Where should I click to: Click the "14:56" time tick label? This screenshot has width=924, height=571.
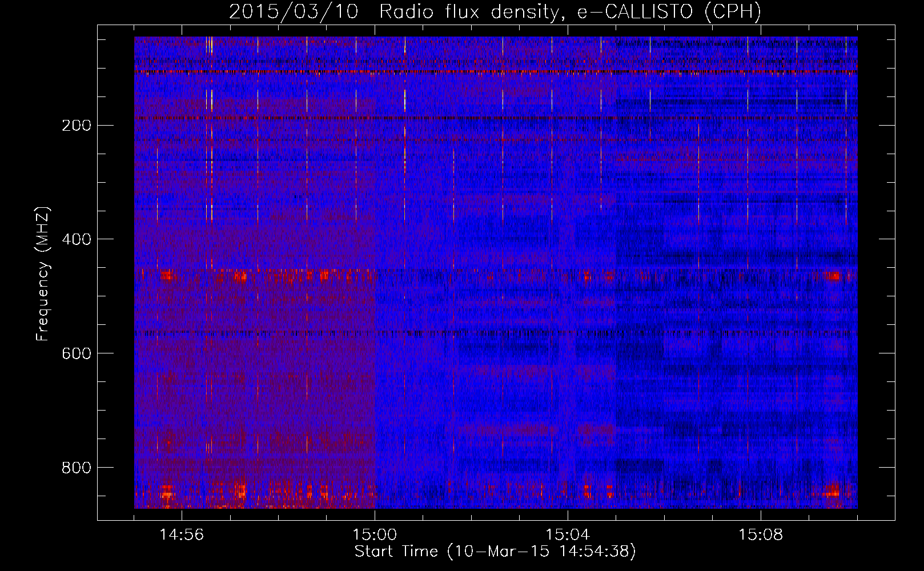182,535
